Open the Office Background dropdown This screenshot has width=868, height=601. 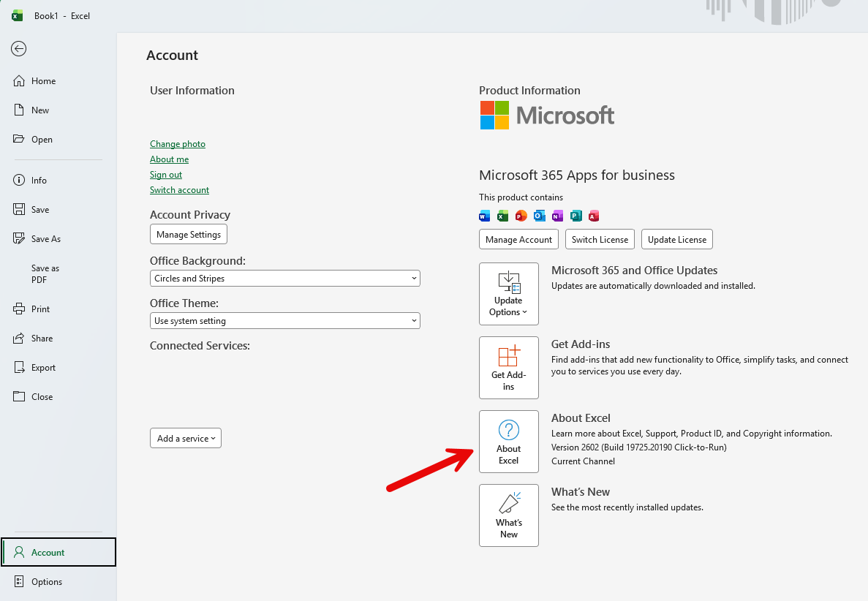tap(284, 278)
